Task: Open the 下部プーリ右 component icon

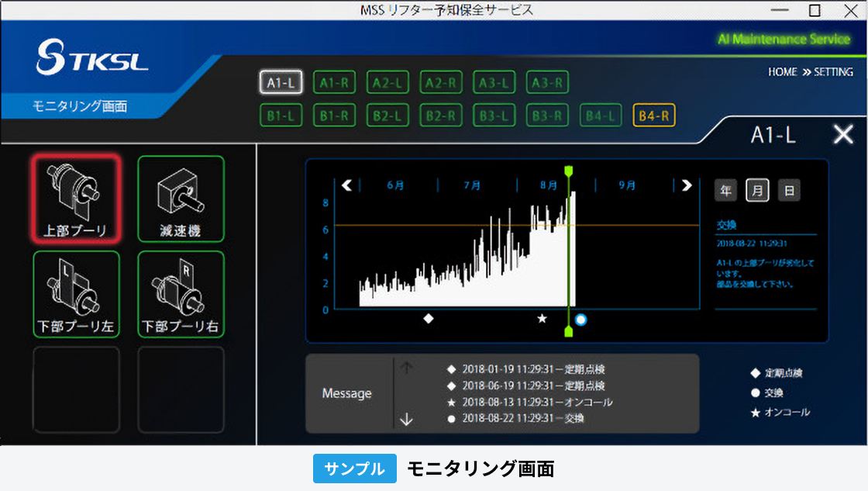Action: [x=181, y=294]
